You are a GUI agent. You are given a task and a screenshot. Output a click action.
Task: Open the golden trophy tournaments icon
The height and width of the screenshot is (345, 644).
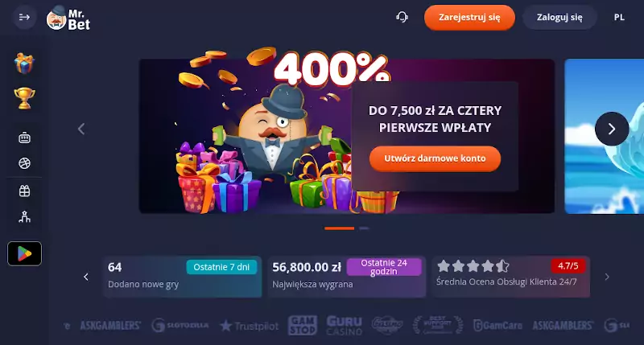24,98
